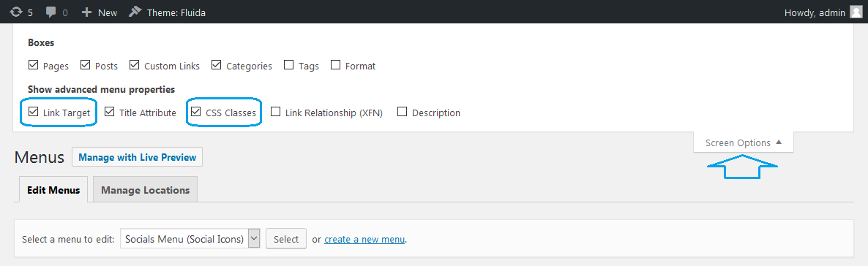Screen dimensions: 868x266
Task: Open the Theme: Fluida customizer icon
Action: coord(135,12)
